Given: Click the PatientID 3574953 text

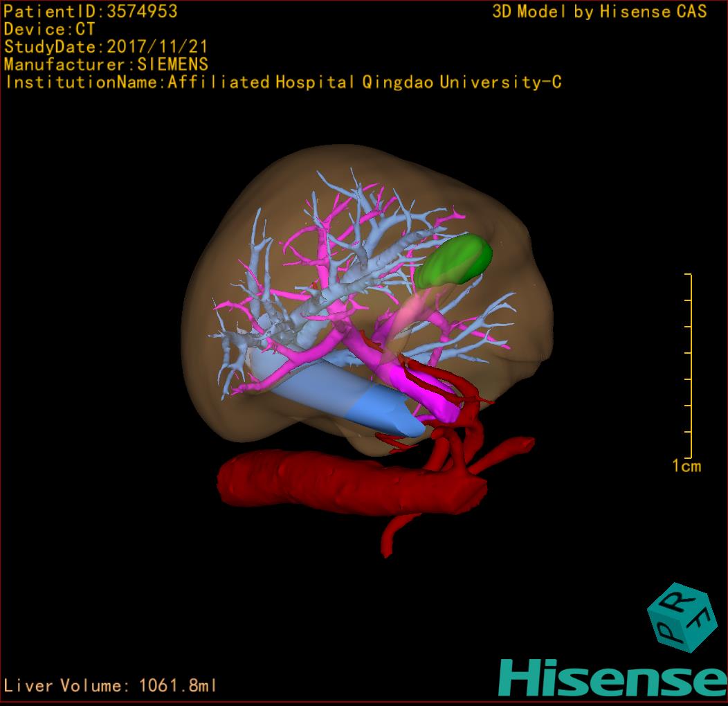Looking at the screenshot, I should tap(91, 11).
